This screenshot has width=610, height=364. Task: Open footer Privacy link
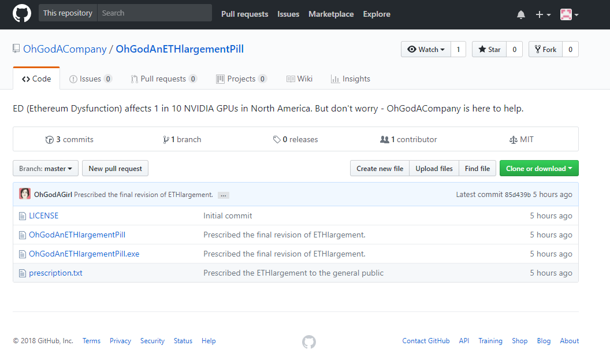[x=120, y=341]
